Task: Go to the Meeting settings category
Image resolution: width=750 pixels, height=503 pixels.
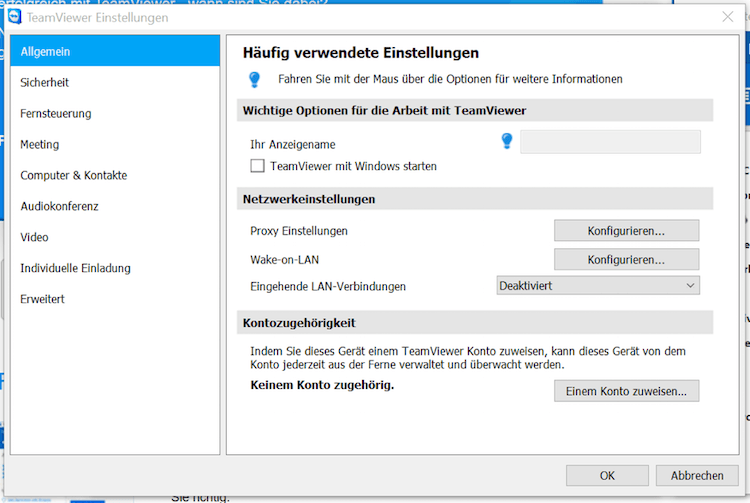Action: pyautogui.click(x=115, y=144)
